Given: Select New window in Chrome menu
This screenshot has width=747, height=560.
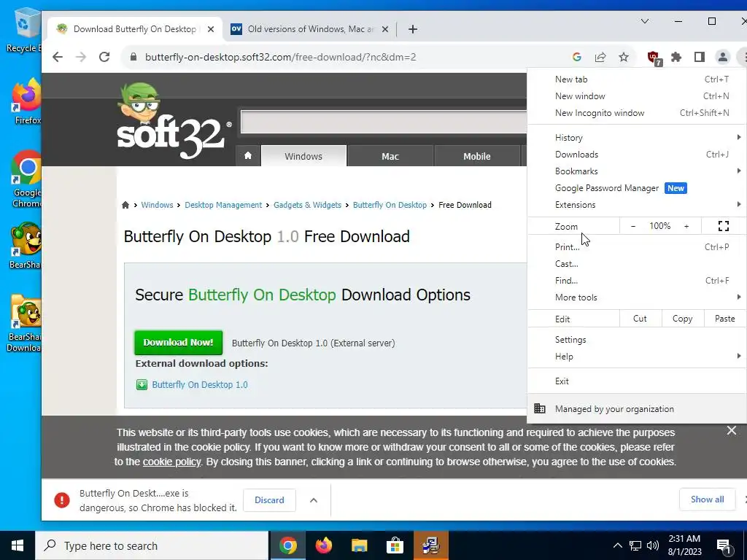Looking at the screenshot, I should pos(637,96).
